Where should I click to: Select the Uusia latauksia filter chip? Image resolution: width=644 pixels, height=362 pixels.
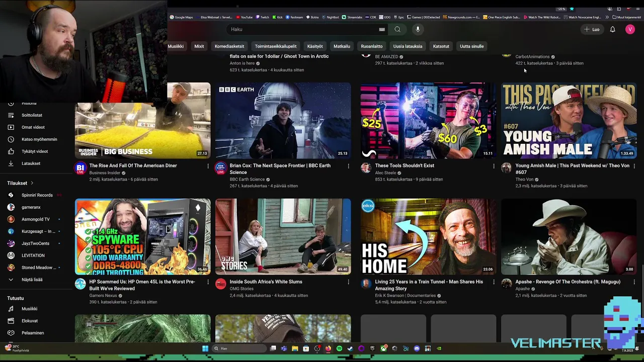coord(408,46)
